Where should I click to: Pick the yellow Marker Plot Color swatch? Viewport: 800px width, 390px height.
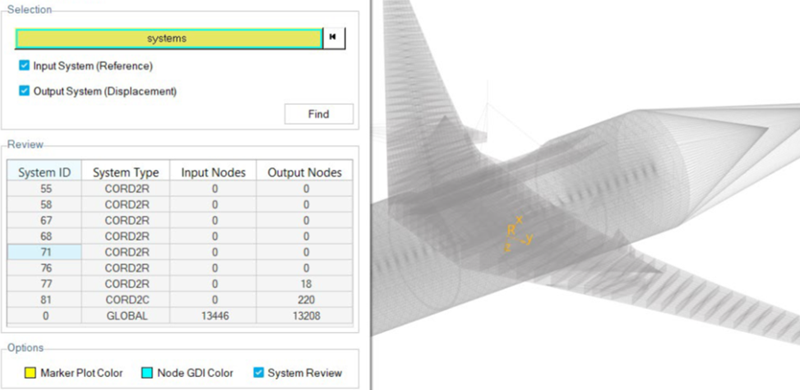(x=30, y=373)
